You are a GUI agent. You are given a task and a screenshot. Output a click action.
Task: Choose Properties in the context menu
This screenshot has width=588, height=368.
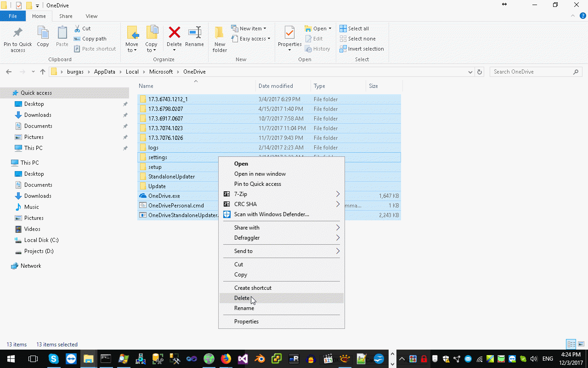tap(282, 322)
